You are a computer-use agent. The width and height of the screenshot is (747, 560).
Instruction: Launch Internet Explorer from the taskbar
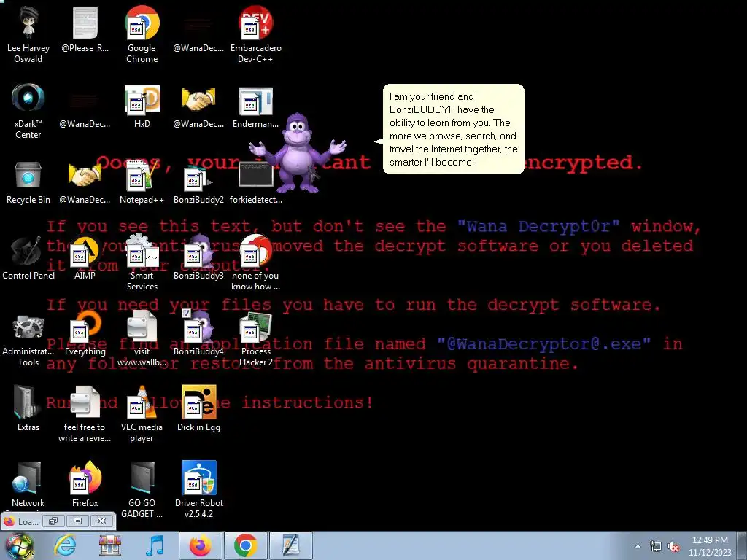pos(65,545)
